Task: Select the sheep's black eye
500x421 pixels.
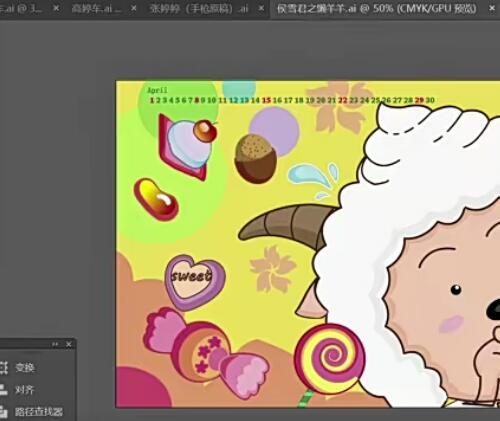Action: point(456,289)
